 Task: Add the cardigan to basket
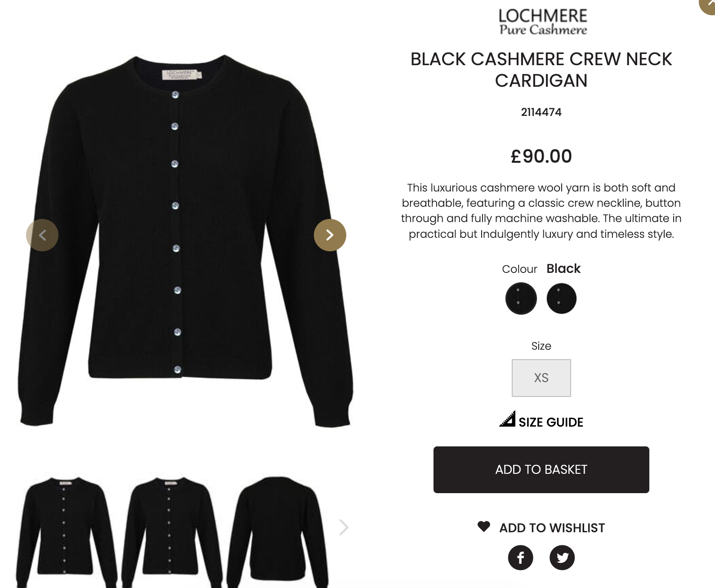click(x=541, y=470)
